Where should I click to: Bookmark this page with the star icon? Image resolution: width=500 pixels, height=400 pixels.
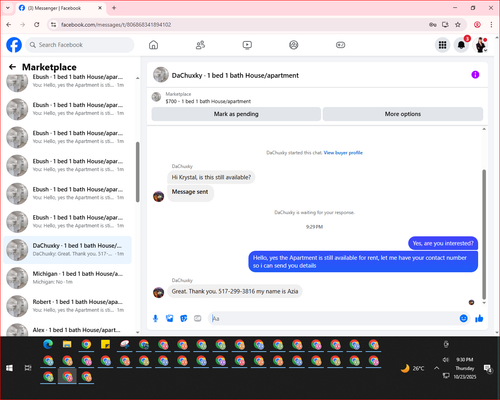click(458, 25)
